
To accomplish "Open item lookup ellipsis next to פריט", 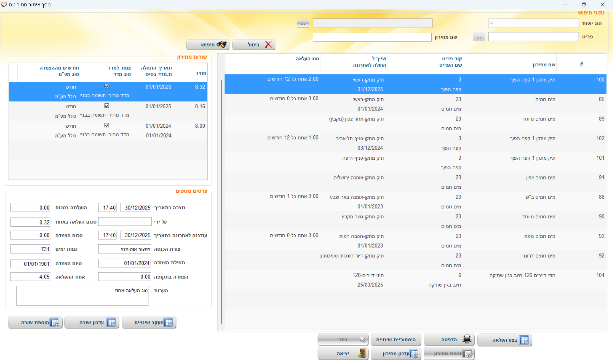I will [x=479, y=37].
